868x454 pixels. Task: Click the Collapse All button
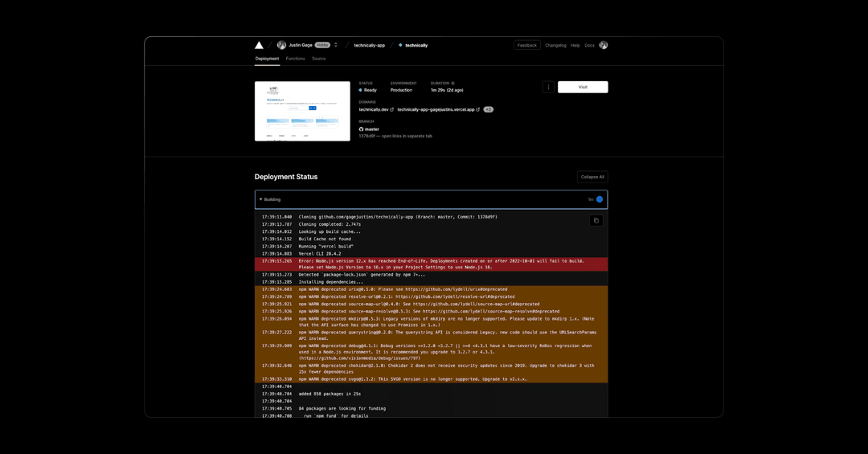[592, 177]
